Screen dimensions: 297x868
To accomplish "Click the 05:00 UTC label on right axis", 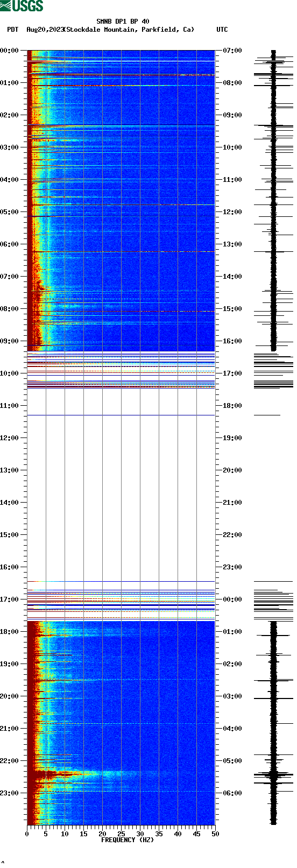I will coord(232,761).
